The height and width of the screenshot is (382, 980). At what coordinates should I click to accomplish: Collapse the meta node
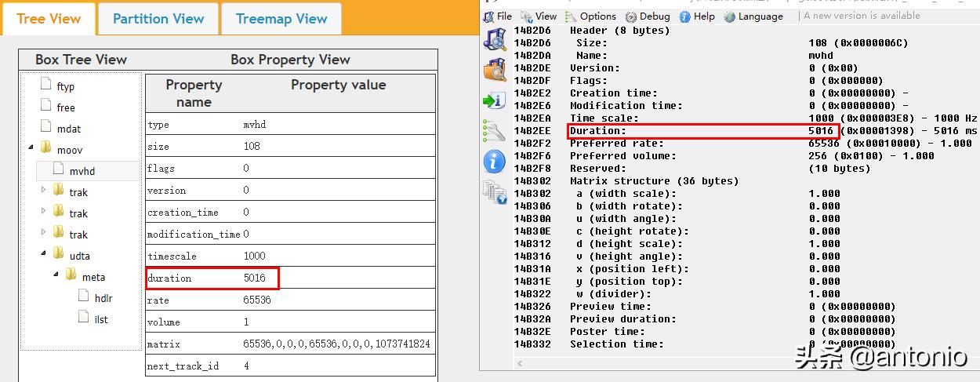click(56, 275)
